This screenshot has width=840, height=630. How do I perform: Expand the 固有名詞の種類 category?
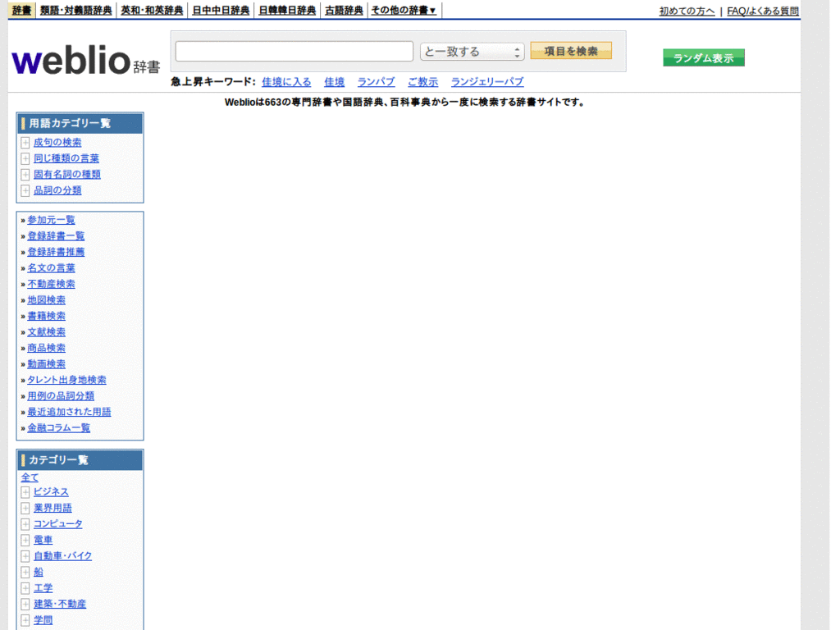[25, 174]
